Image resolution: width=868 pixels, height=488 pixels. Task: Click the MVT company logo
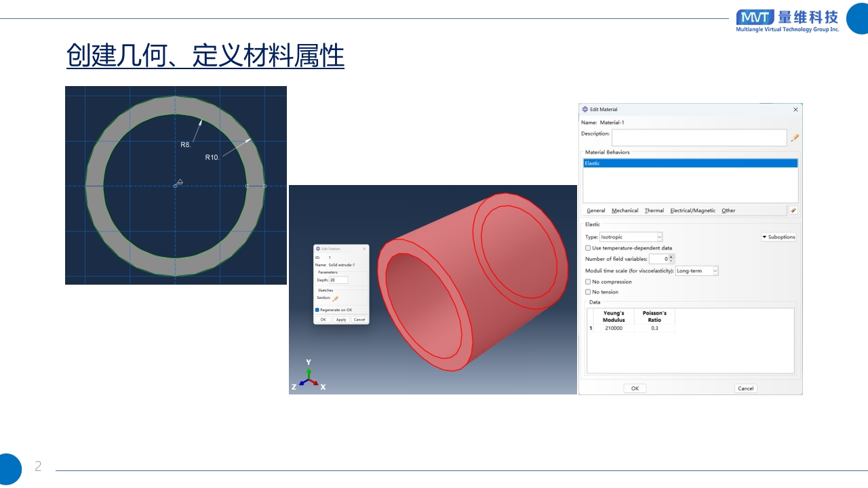[787, 20]
